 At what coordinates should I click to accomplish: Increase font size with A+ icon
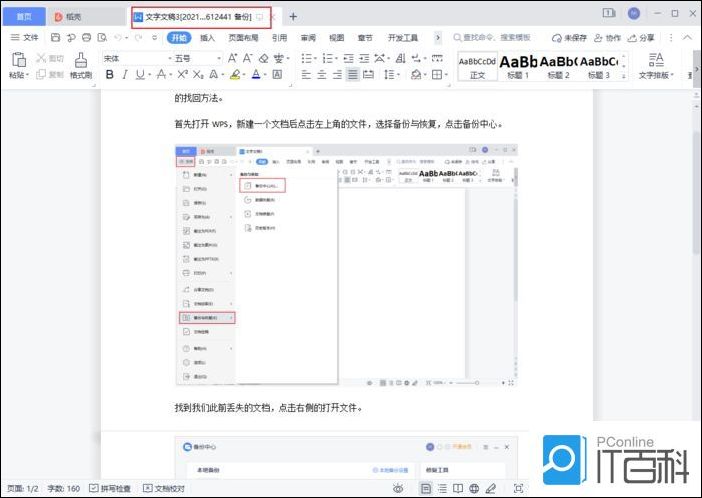[x=233, y=58]
